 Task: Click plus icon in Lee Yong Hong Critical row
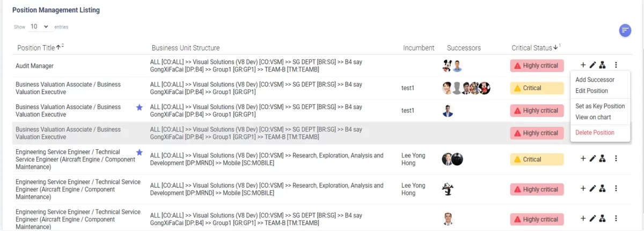(583, 158)
